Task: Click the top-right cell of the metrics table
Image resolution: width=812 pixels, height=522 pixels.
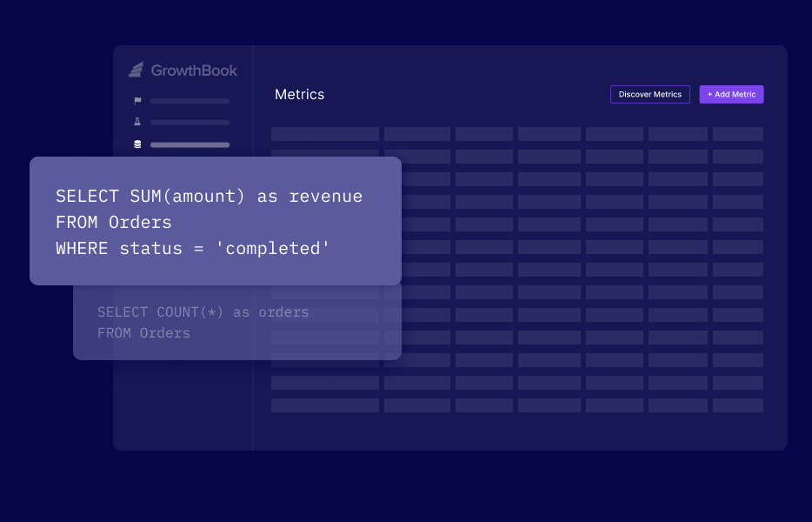Action: [x=737, y=133]
